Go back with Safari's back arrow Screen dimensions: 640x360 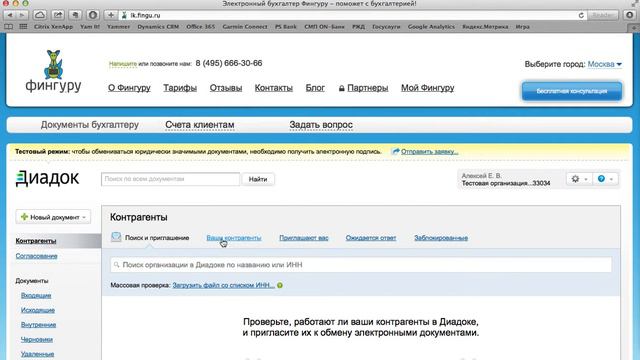click(x=10, y=15)
